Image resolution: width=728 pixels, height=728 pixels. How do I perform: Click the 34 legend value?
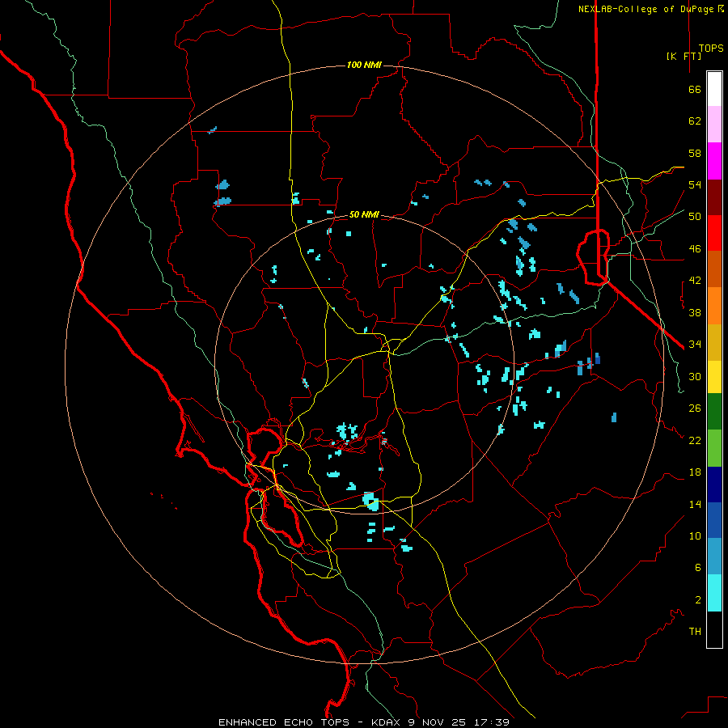tap(695, 345)
